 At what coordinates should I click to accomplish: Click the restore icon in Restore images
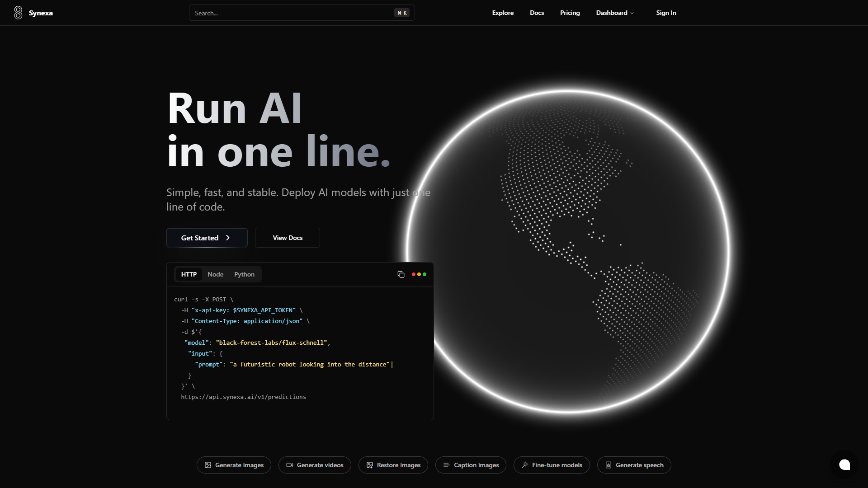point(370,465)
